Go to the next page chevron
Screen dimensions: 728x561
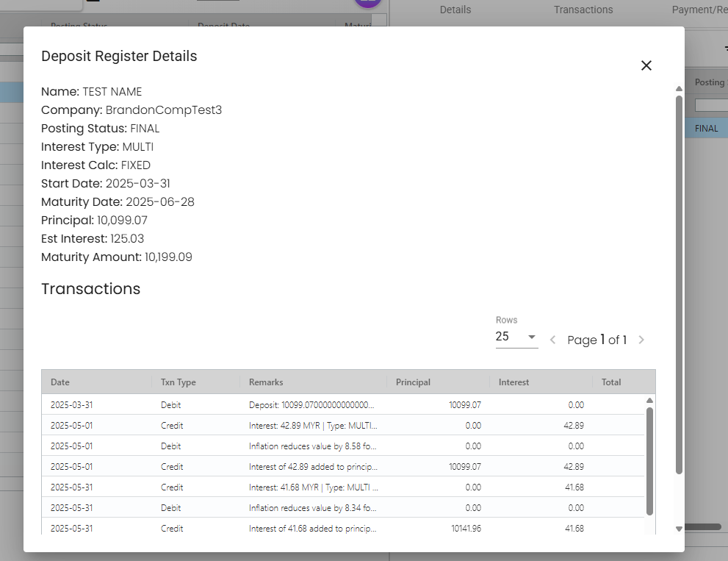(x=641, y=340)
